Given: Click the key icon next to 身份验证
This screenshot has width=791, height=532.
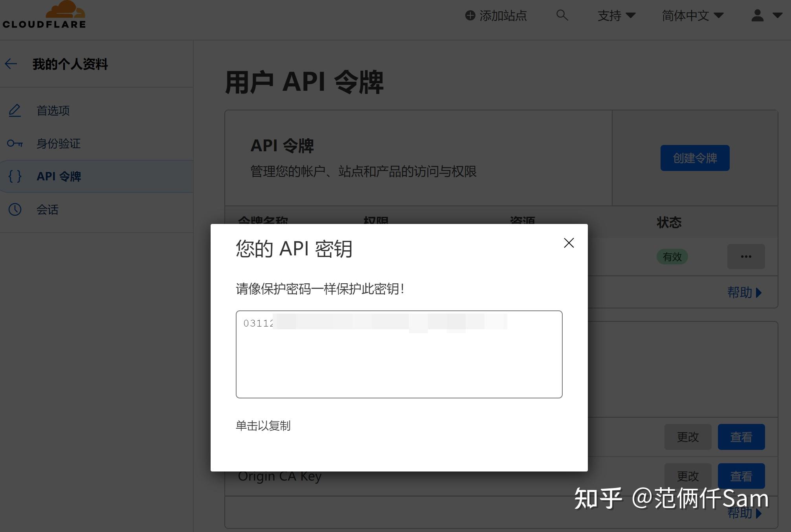Looking at the screenshot, I should click(x=15, y=143).
